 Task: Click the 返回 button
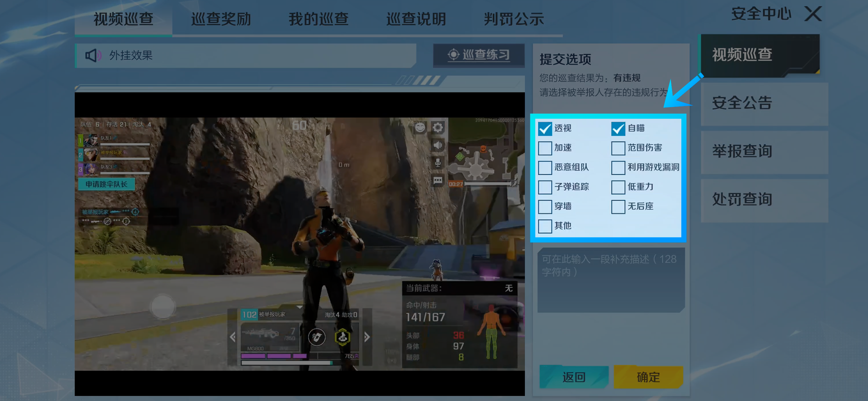pos(574,377)
